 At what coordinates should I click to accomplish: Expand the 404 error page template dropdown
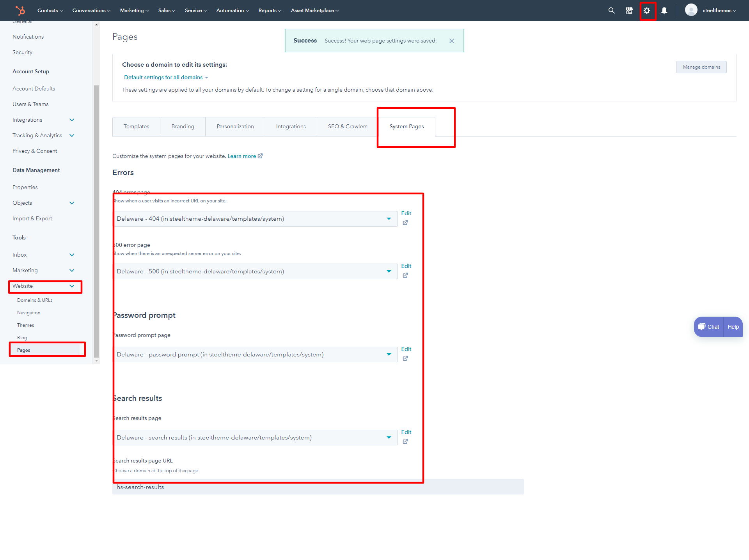(x=256, y=219)
